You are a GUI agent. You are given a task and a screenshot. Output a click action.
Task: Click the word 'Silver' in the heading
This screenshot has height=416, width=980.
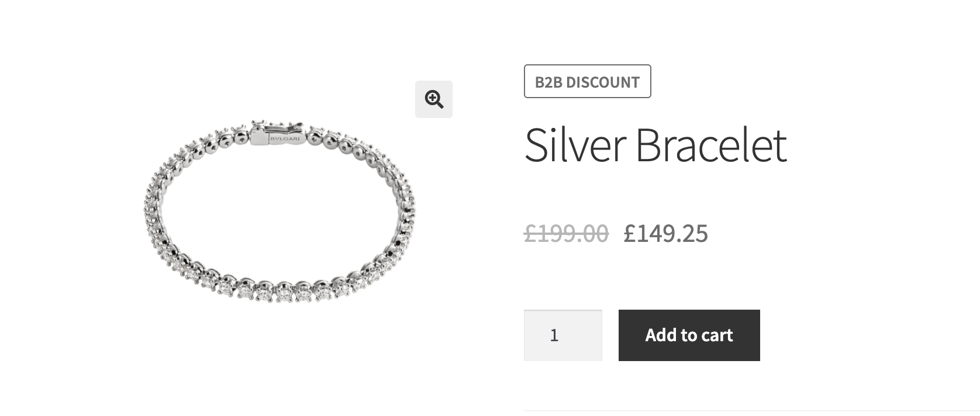pos(575,144)
